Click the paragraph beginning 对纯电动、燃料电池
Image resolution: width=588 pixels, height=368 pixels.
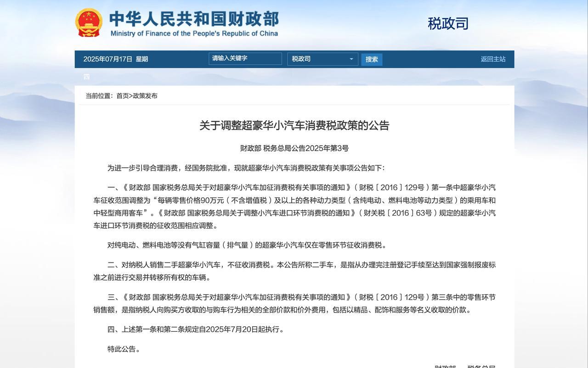tap(247, 245)
